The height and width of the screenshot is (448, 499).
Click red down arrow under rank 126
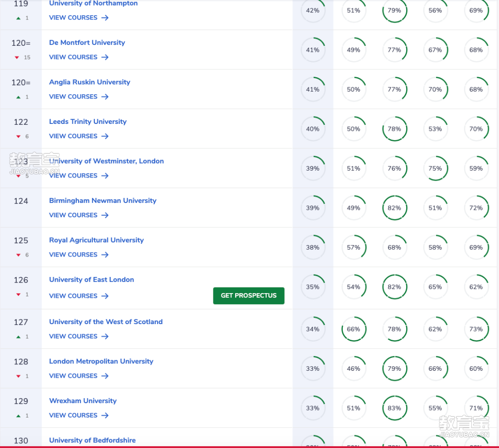pos(18,295)
